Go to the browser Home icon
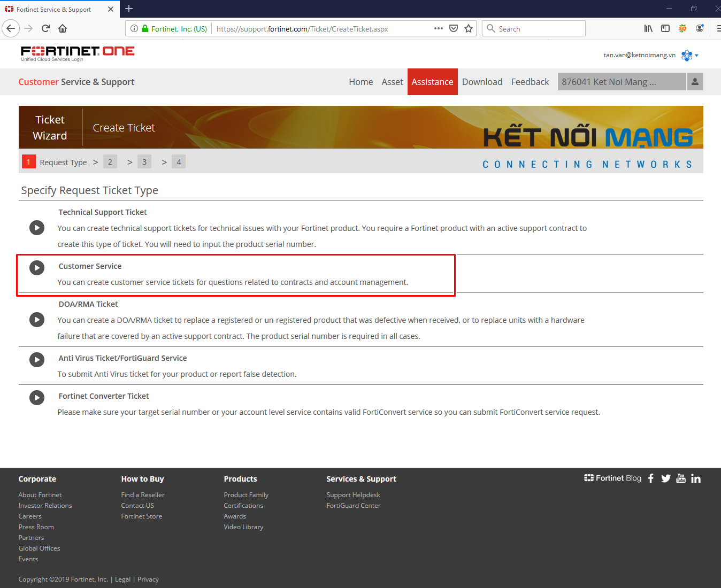 [63, 28]
